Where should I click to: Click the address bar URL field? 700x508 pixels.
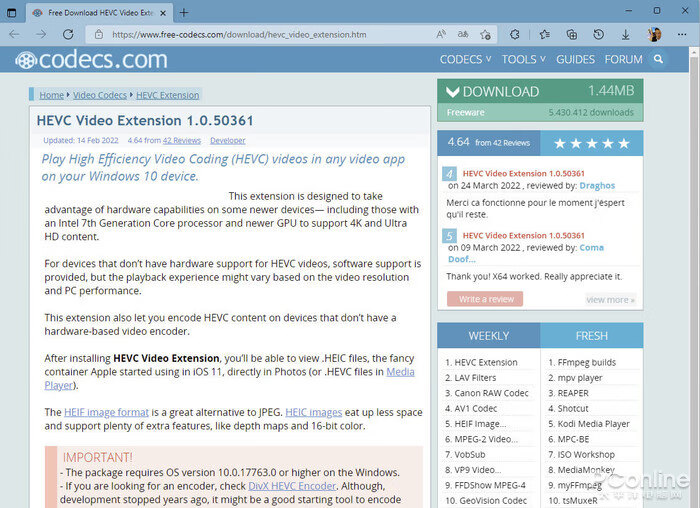click(x=268, y=34)
